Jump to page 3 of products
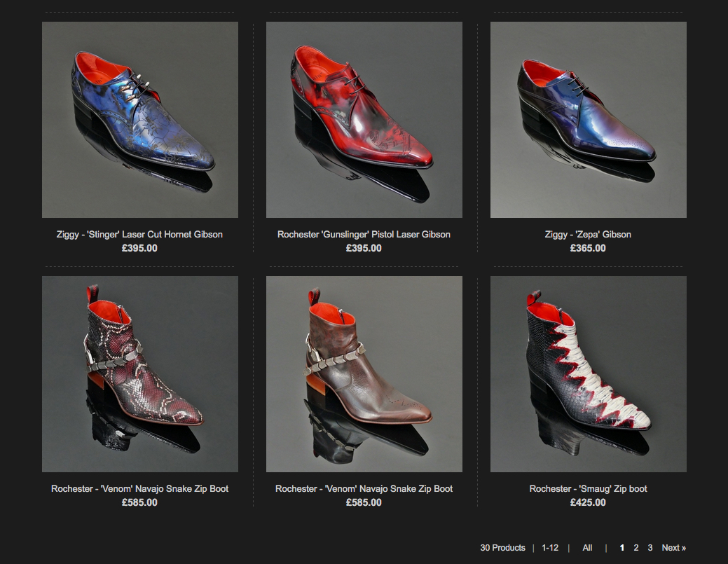Viewport: 728px width, 564px height. pos(650,548)
